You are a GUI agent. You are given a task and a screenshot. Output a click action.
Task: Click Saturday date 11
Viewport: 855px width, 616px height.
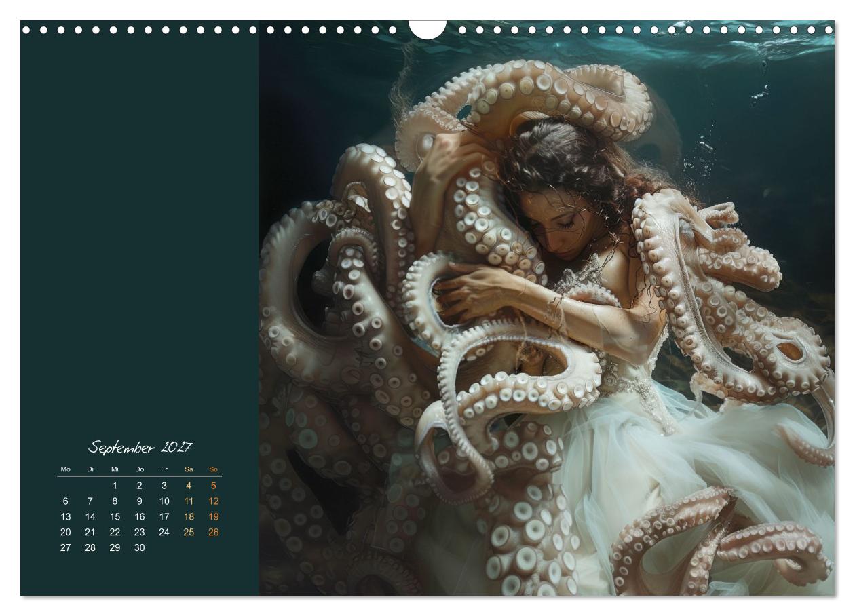(x=189, y=501)
